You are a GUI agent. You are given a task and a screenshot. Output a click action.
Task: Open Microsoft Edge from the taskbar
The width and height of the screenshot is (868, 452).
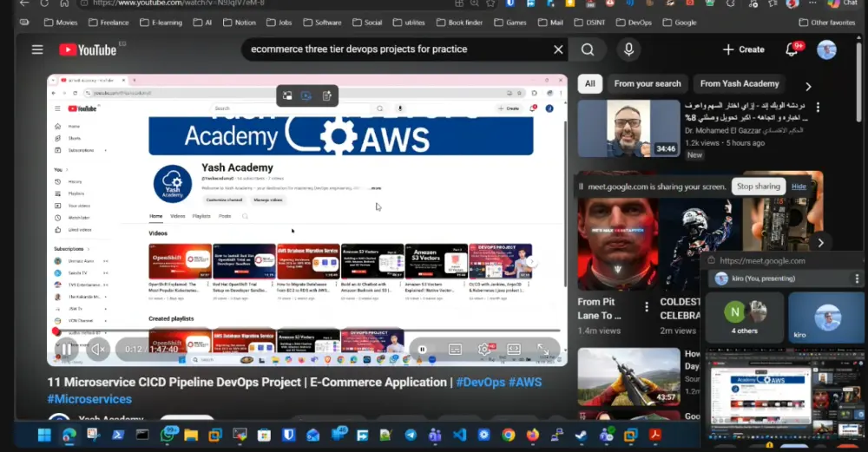point(69,436)
